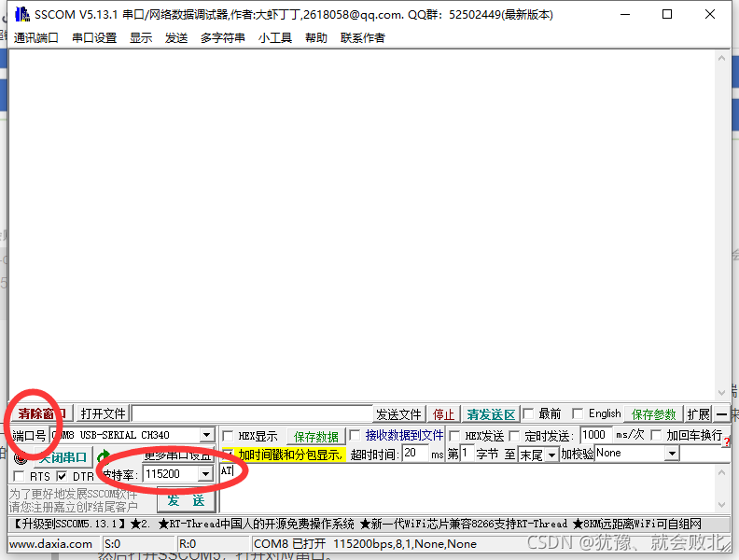
Task: Click the 打开文件 button
Action: (x=104, y=413)
